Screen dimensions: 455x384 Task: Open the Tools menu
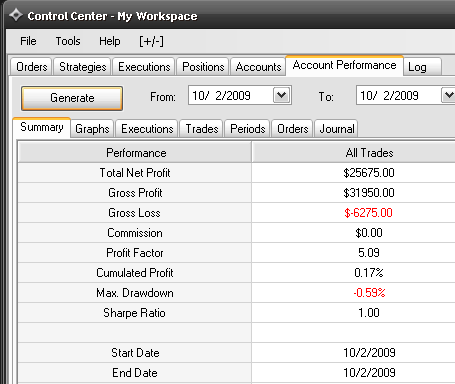tap(68, 41)
